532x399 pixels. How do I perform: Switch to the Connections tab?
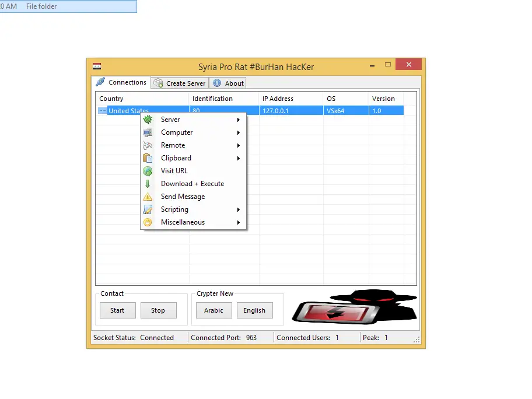(121, 82)
